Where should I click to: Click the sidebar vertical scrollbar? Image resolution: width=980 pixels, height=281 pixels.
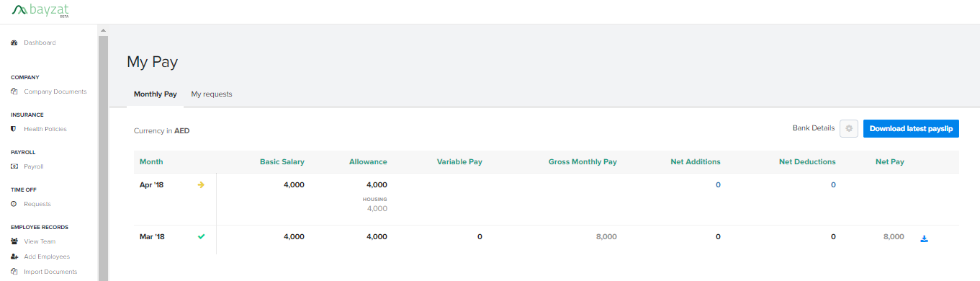click(103, 158)
